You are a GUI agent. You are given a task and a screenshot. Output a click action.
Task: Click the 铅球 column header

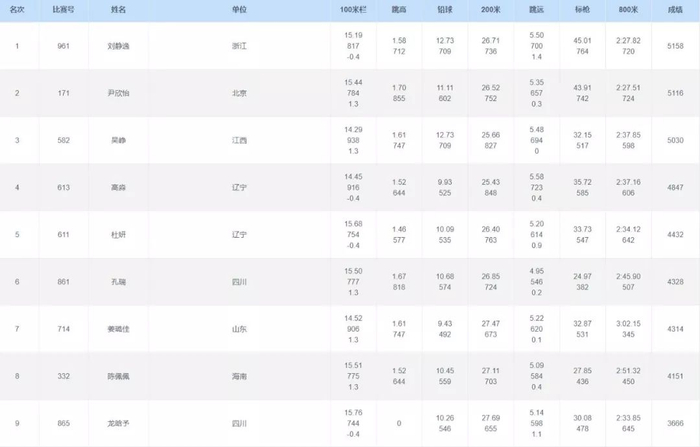coord(445,8)
